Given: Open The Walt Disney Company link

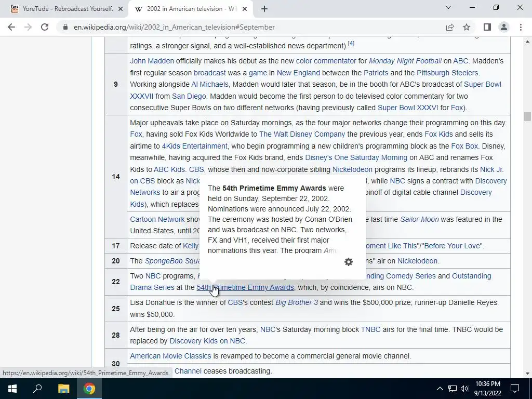Looking at the screenshot, I should coord(302,135).
